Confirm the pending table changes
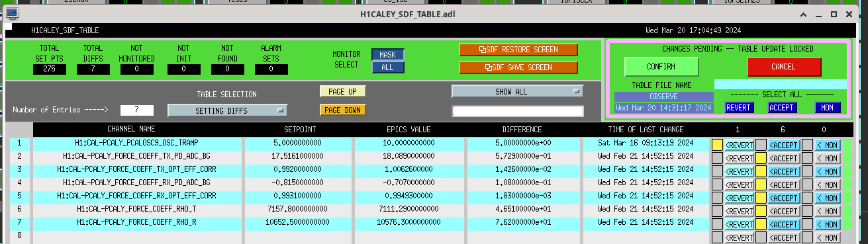The width and height of the screenshot is (868, 244). coord(661,67)
